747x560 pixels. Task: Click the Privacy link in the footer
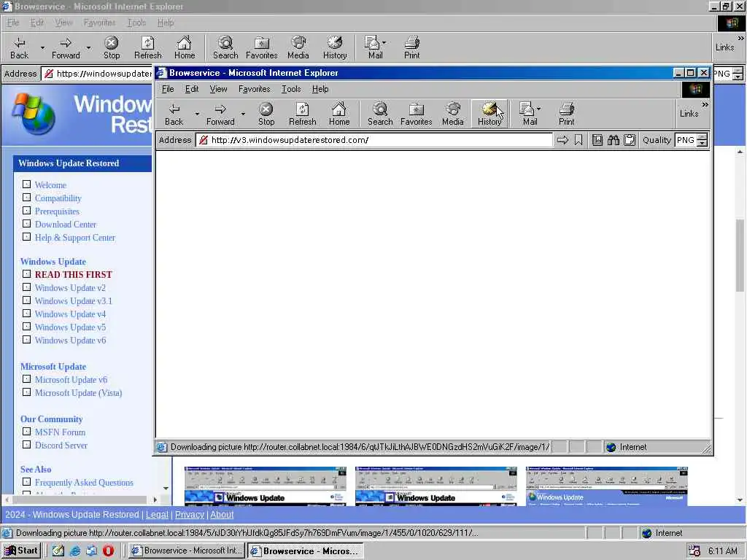pyautogui.click(x=189, y=515)
